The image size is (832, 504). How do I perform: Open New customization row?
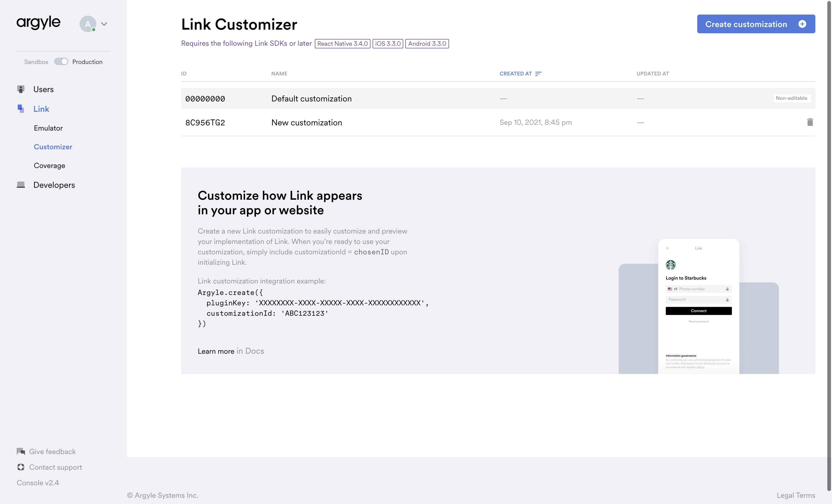(x=498, y=122)
